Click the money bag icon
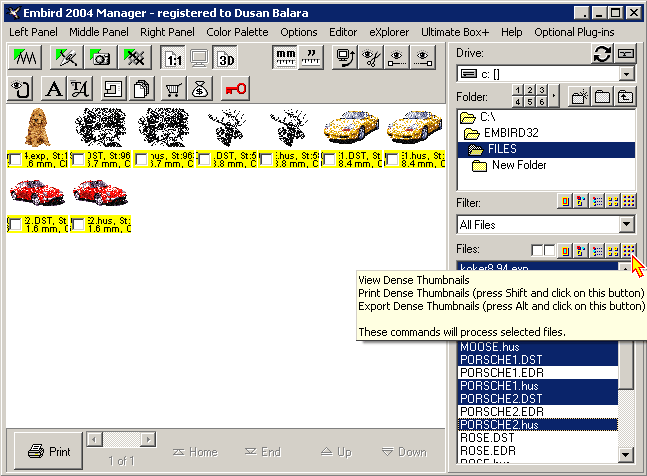 [200, 89]
